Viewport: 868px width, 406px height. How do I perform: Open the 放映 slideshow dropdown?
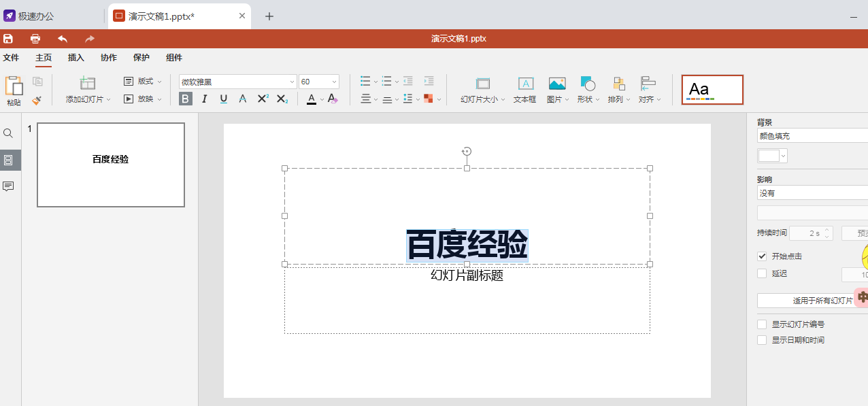pos(143,99)
